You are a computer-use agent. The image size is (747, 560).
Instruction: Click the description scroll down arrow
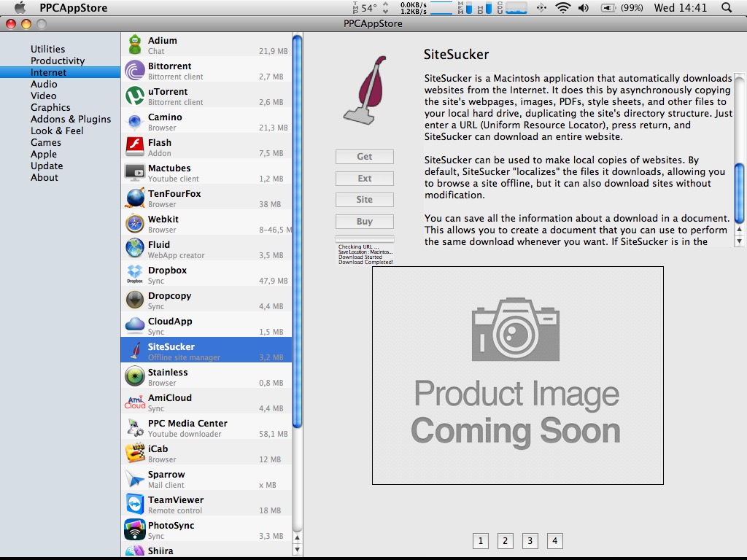(740, 241)
